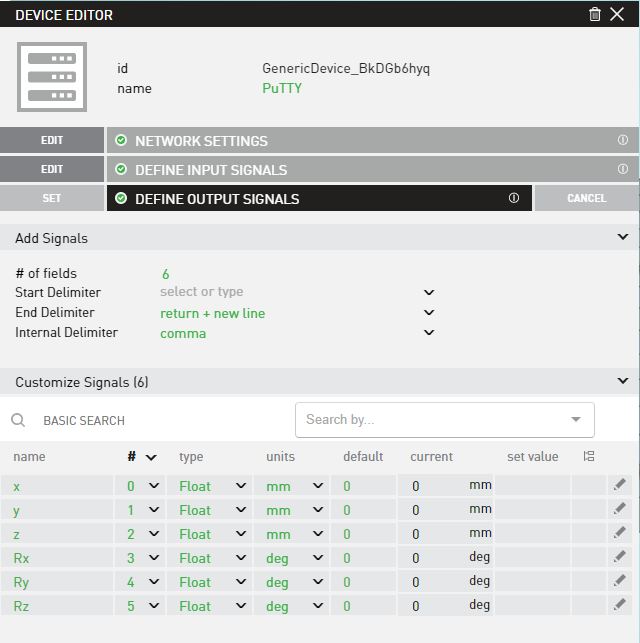Select the Define Output Signals section
This screenshot has height=643, width=640.
(319, 198)
